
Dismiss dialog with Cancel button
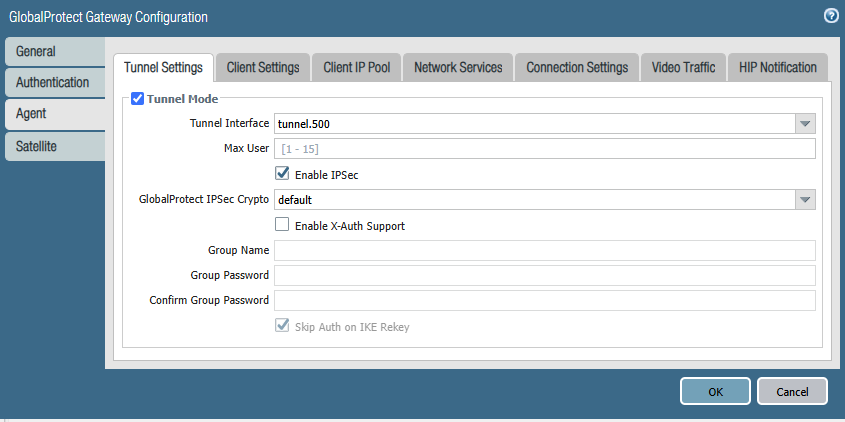[792, 391]
